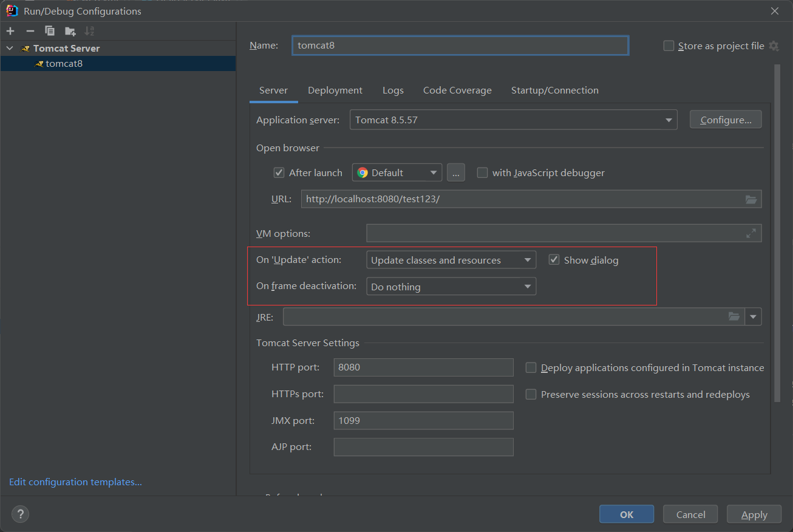Remove the selected configuration
The image size is (793, 532).
click(x=30, y=31)
